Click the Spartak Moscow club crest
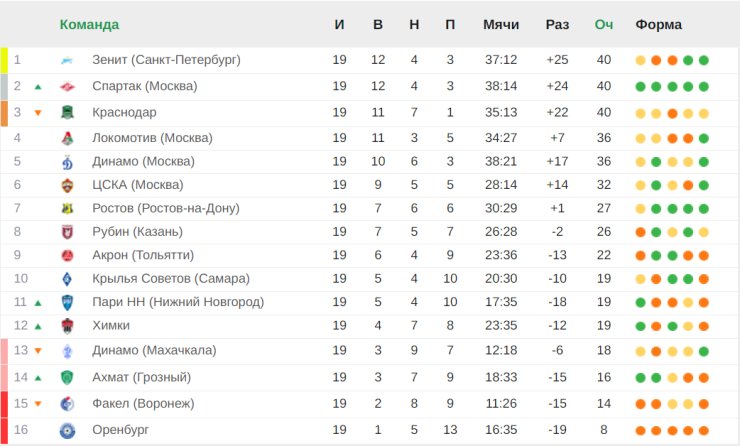Image resolution: width=740 pixels, height=446 pixels. click(x=67, y=87)
